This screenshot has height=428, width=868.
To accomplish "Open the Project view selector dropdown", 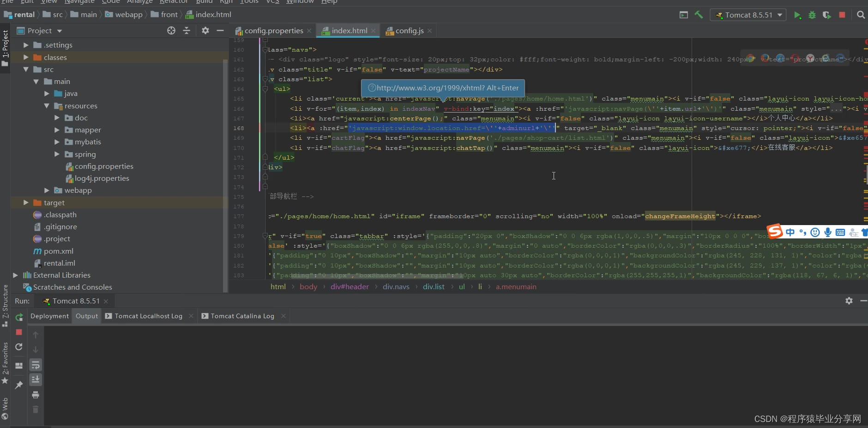I will 39,30.
